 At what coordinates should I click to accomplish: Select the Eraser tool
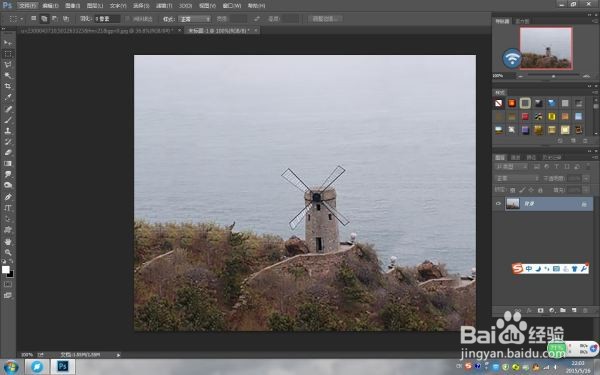coord(8,153)
